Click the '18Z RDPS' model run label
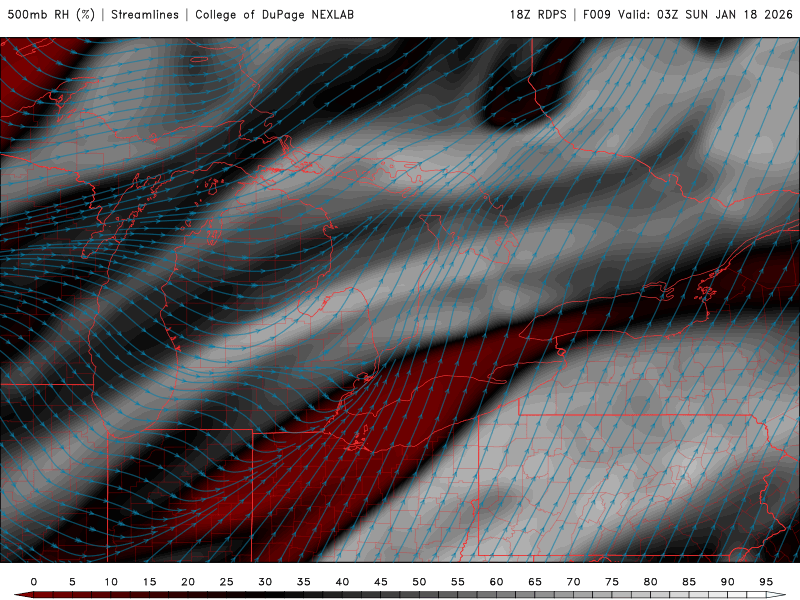This screenshot has height=600, width=800. pyautogui.click(x=538, y=14)
